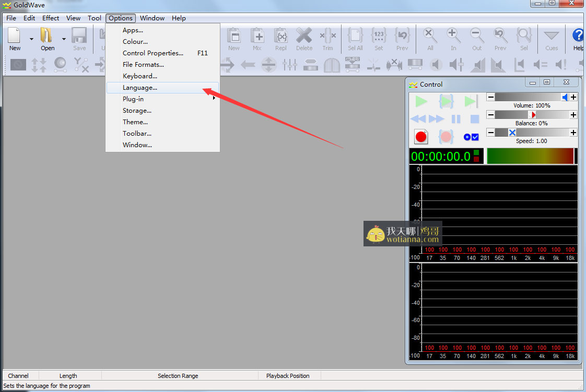Click the Set selection toolbar icon
This screenshot has width=586, height=392.
click(x=379, y=36)
